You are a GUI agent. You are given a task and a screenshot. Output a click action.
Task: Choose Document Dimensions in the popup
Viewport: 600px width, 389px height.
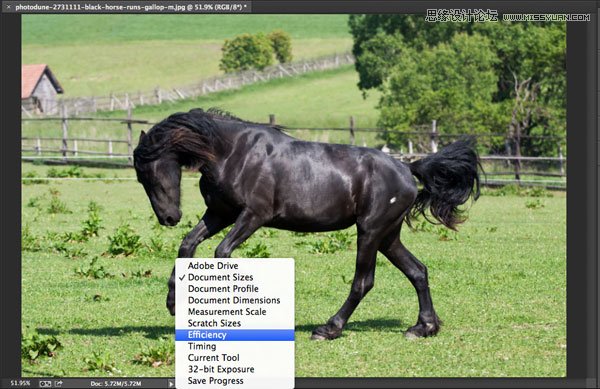pyautogui.click(x=235, y=300)
